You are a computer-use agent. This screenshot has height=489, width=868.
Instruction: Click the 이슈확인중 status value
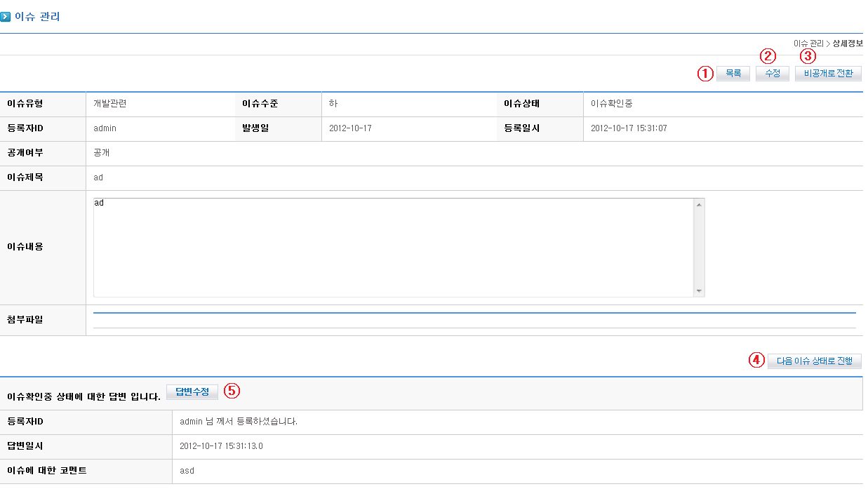click(612, 104)
